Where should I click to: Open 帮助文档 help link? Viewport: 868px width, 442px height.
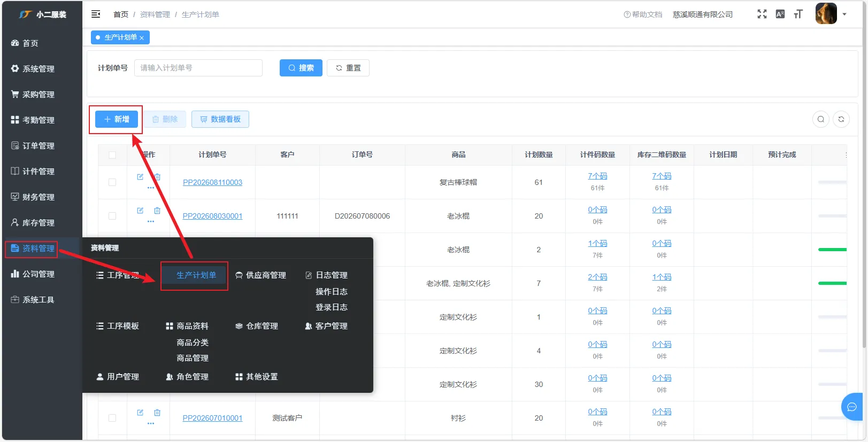tap(643, 14)
